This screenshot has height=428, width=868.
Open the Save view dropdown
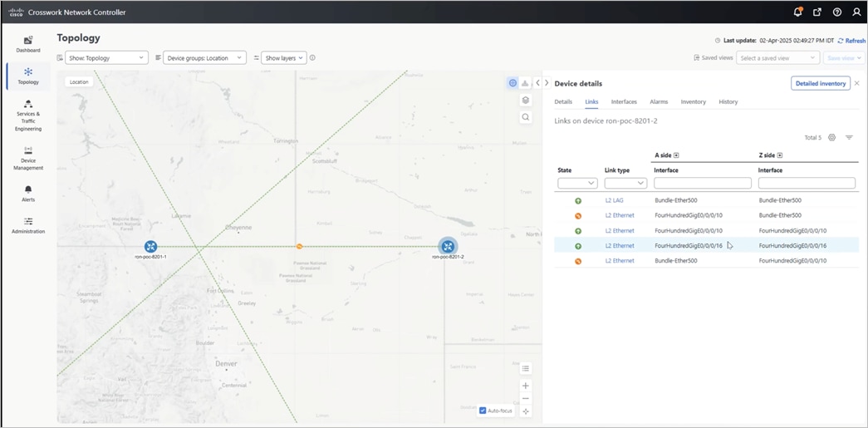pos(844,57)
